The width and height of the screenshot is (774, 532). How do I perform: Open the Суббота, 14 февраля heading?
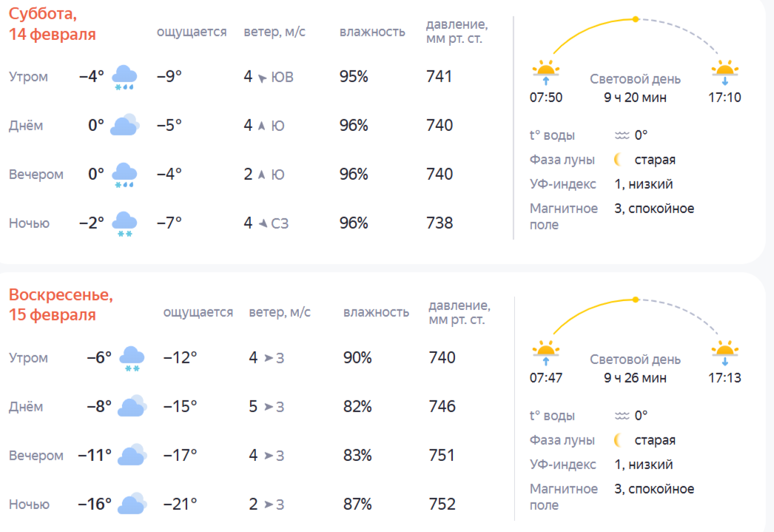53,24
